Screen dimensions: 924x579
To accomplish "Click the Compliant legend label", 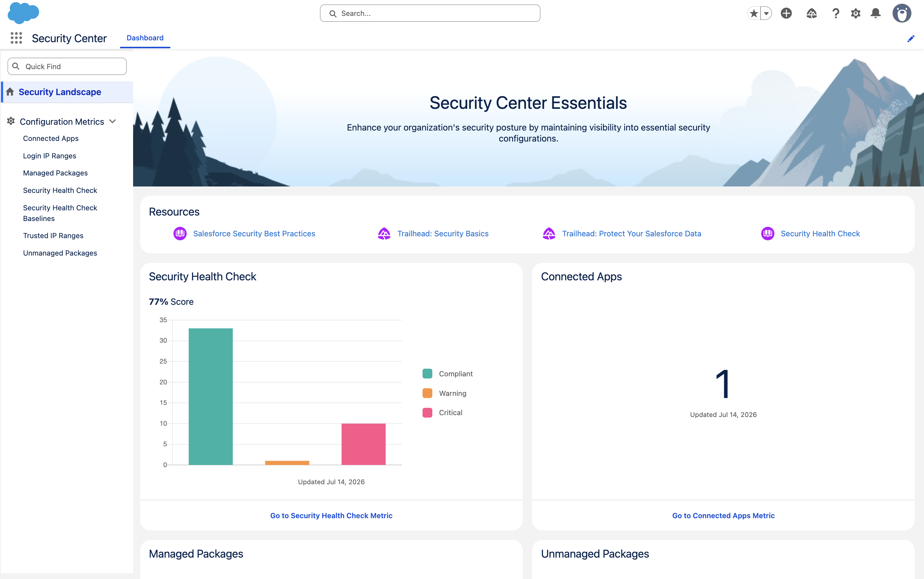I will [x=456, y=374].
